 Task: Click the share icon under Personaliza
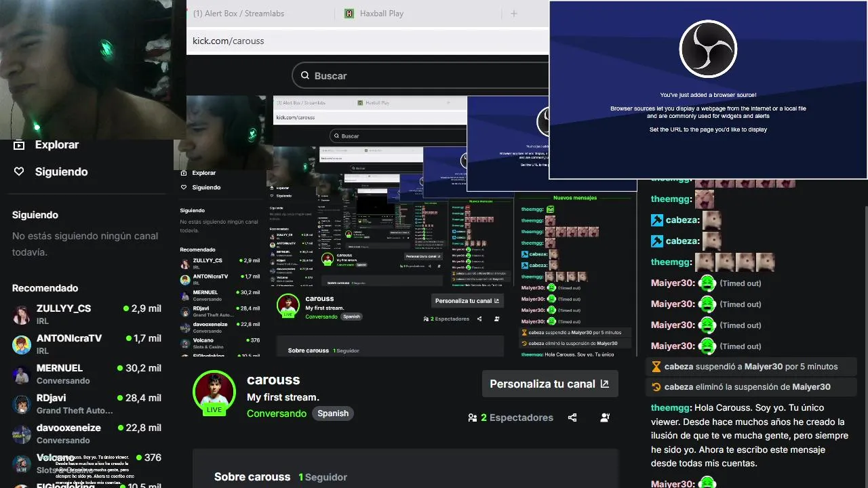(572, 418)
